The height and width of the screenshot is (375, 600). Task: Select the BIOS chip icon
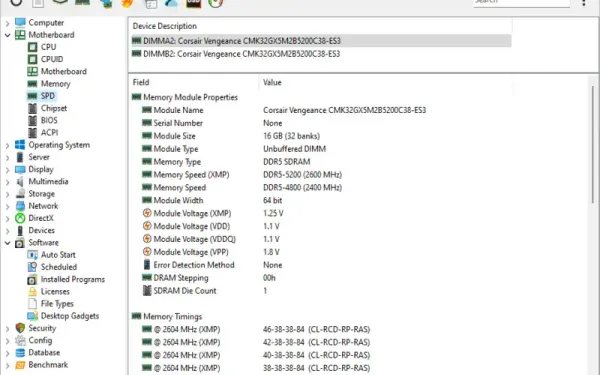33,121
